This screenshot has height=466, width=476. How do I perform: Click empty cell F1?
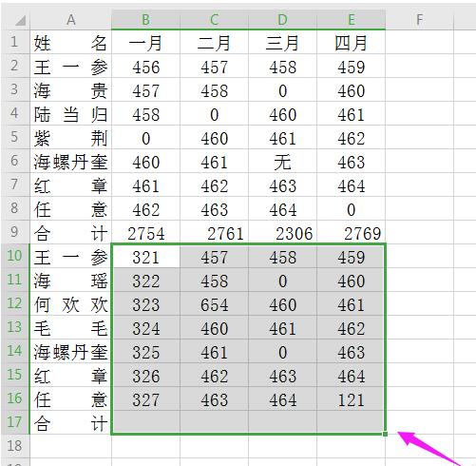[419, 43]
